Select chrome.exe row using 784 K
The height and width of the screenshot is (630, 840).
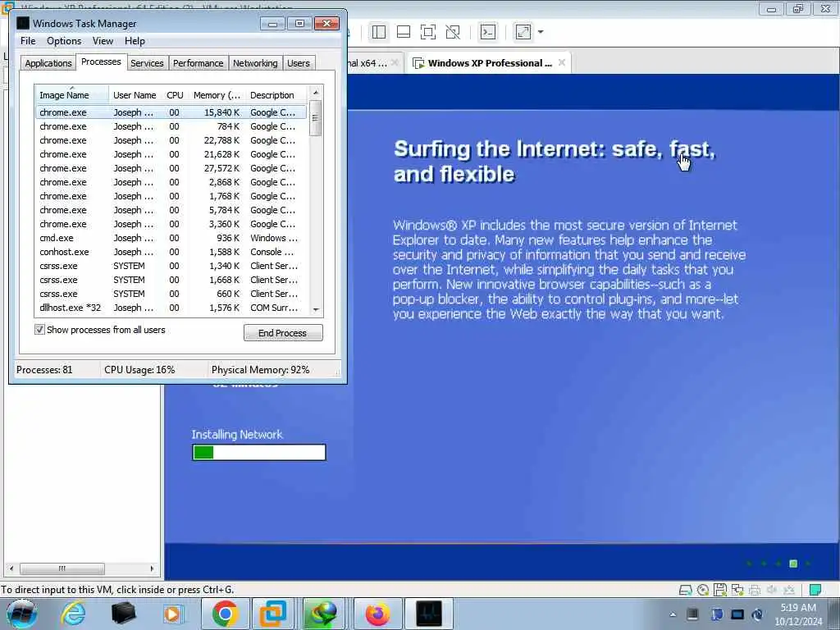(x=171, y=126)
